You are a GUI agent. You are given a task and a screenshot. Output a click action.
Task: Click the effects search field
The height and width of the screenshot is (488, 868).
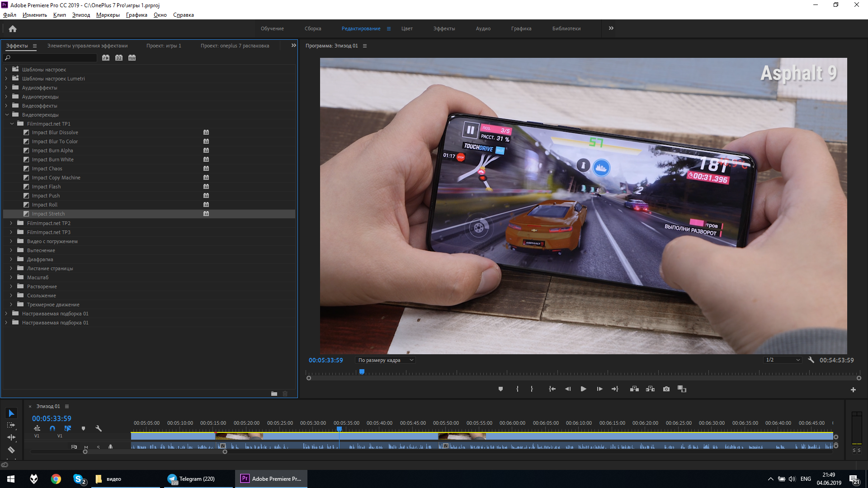[x=50, y=58]
